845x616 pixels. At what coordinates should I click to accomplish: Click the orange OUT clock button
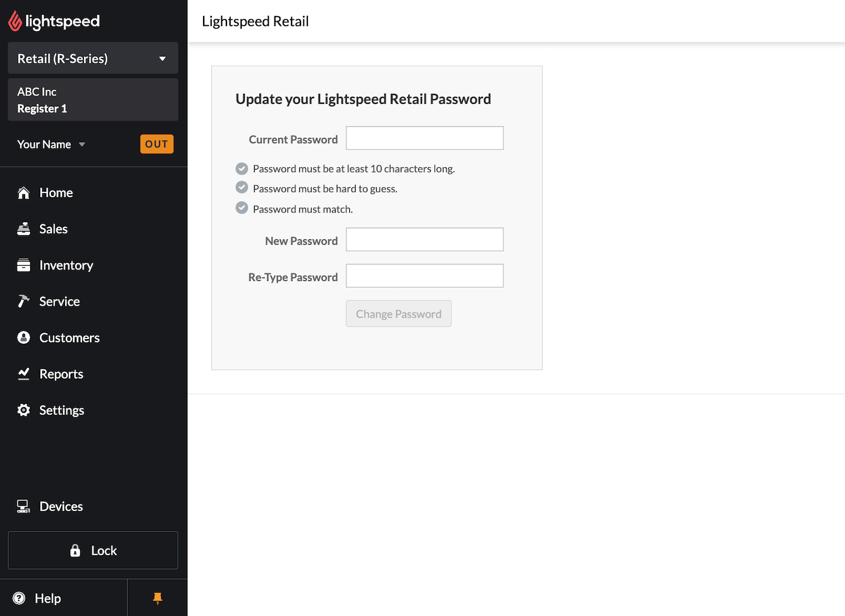[157, 144]
